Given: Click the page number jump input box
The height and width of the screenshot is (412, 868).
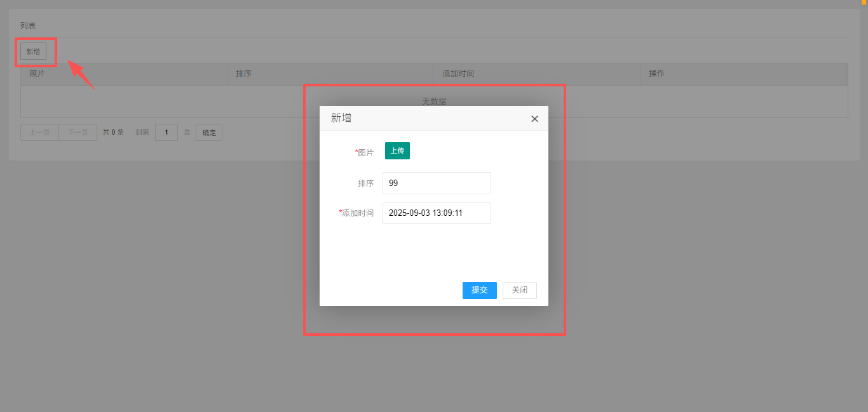Looking at the screenshot, I should (166, 133).
